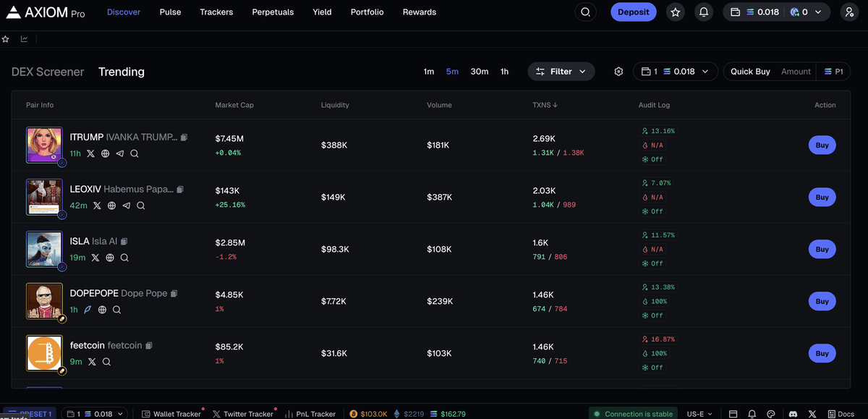Switch to the Pulse section
The image size is (868, 419).
(x=170, y=12)
